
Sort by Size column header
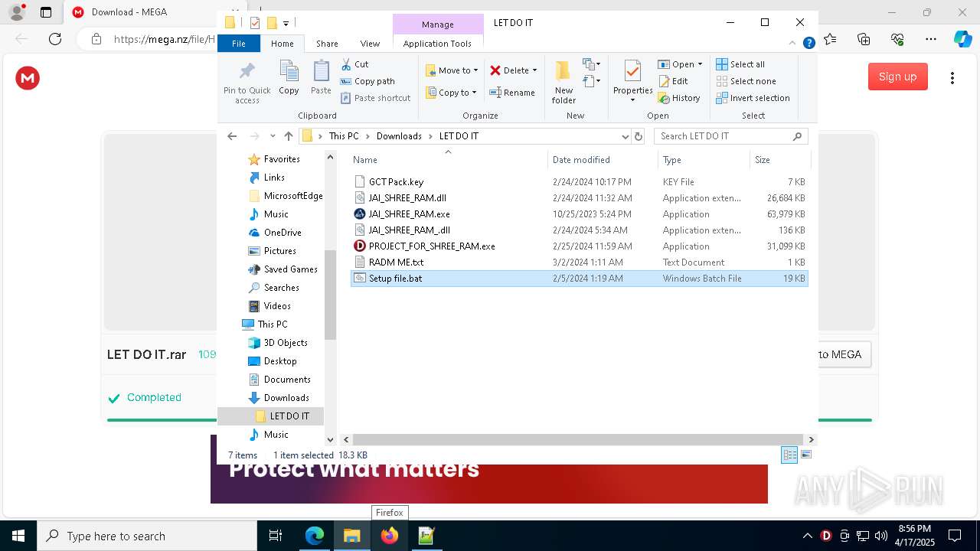pyautogui.click(x=779, y=160)
